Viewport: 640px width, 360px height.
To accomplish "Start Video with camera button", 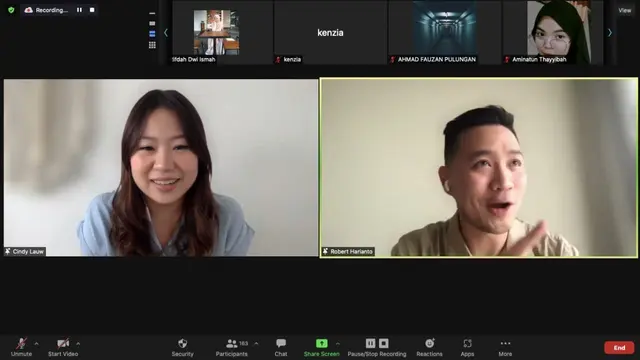I will pos(63,347).
